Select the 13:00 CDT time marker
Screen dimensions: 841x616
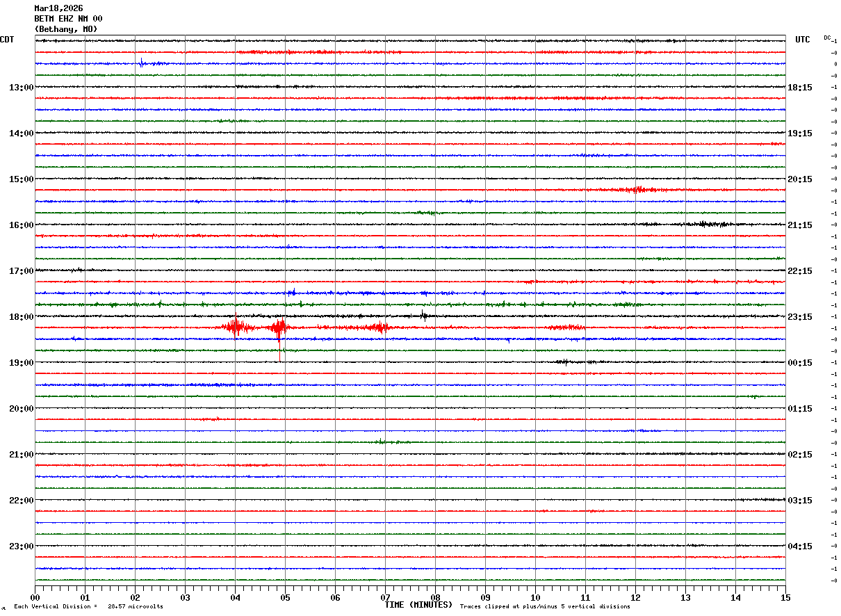coord(21,88)
